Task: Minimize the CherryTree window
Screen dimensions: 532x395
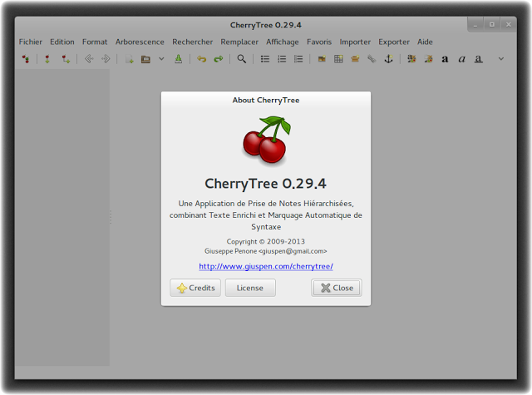Action: point(475,25)
